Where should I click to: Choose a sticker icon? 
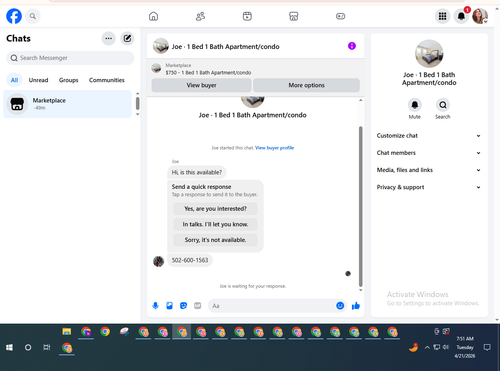tap(183, 306)
